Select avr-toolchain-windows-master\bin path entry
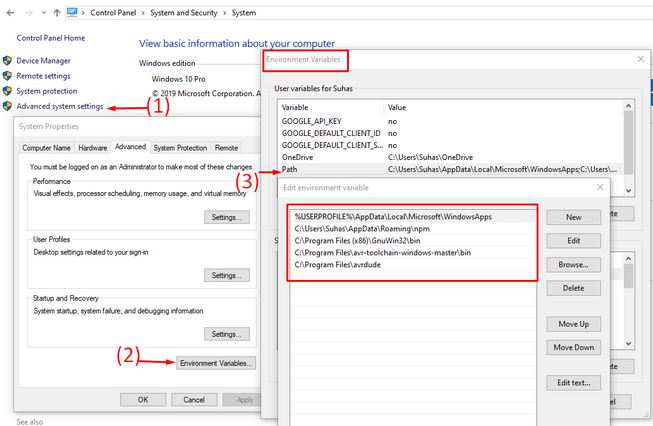This screenshot has height=426, width=653. (x=413, y=253)
